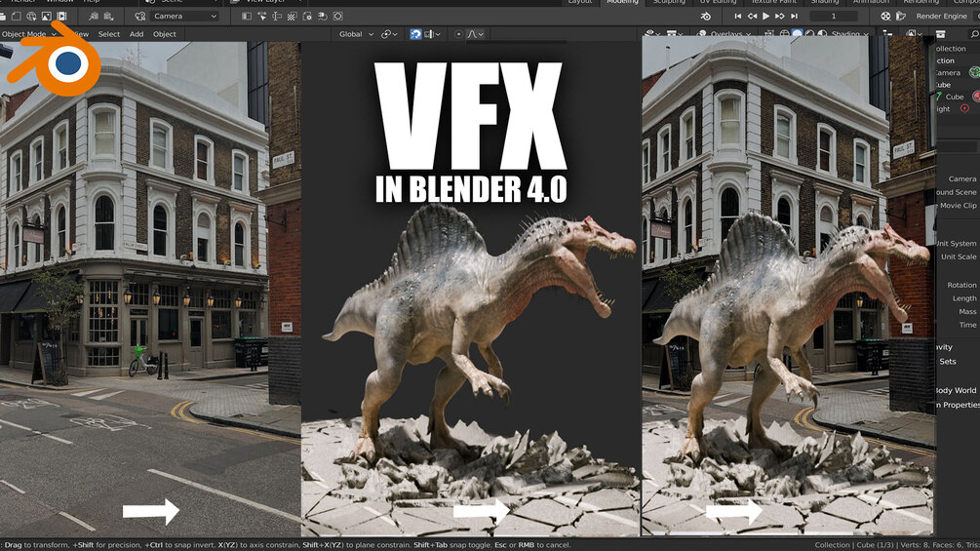Open the object visibility eye dropdown
Screen dimensions: 980x551
[x=652, y=34]
